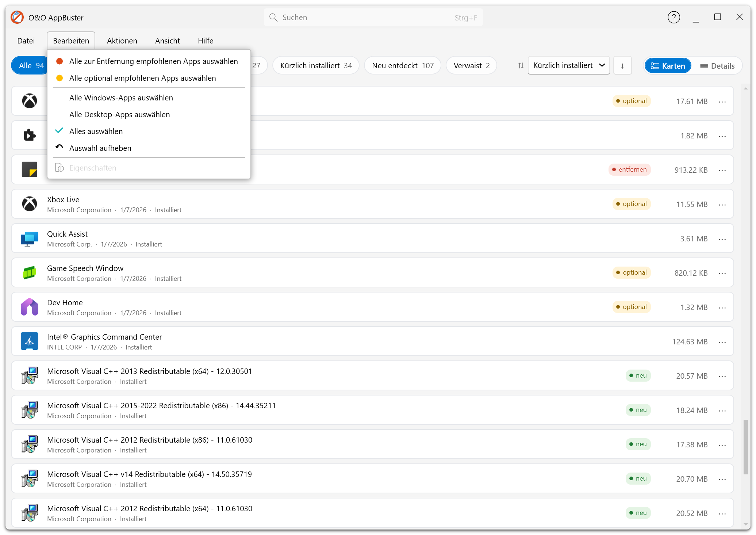The height and width of the screenshot is (535, 756).
Task: Open more options for Visual C++ 2015-2022 x86
Action: tap(722, 410)
